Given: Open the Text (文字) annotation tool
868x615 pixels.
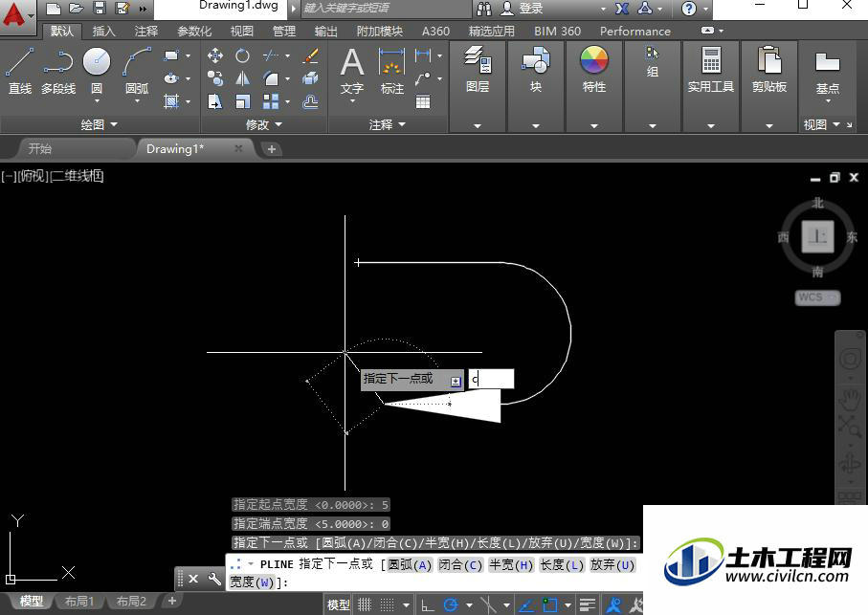Looking at the screenshot, I should [352, 71].
